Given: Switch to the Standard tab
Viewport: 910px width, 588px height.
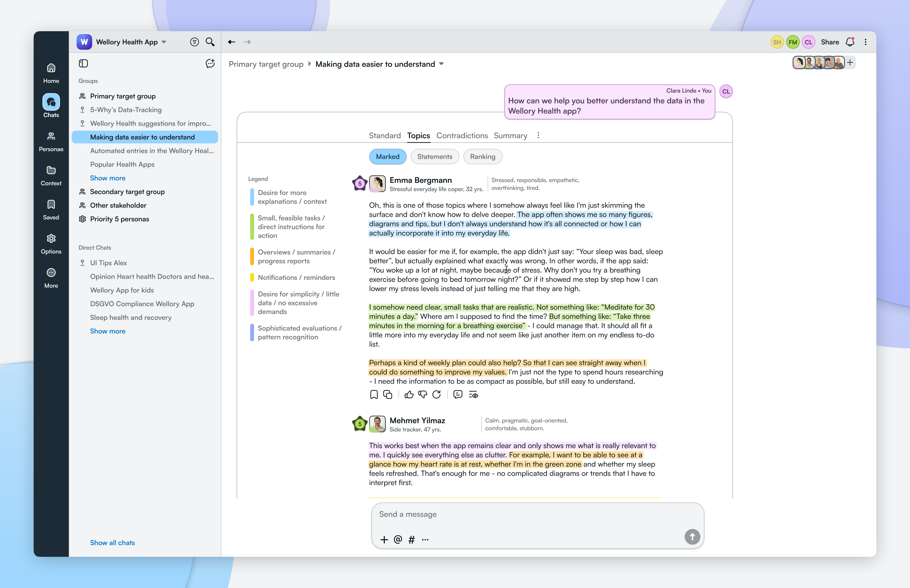Looking at the screenshot, I should click(x=385, y=136).
